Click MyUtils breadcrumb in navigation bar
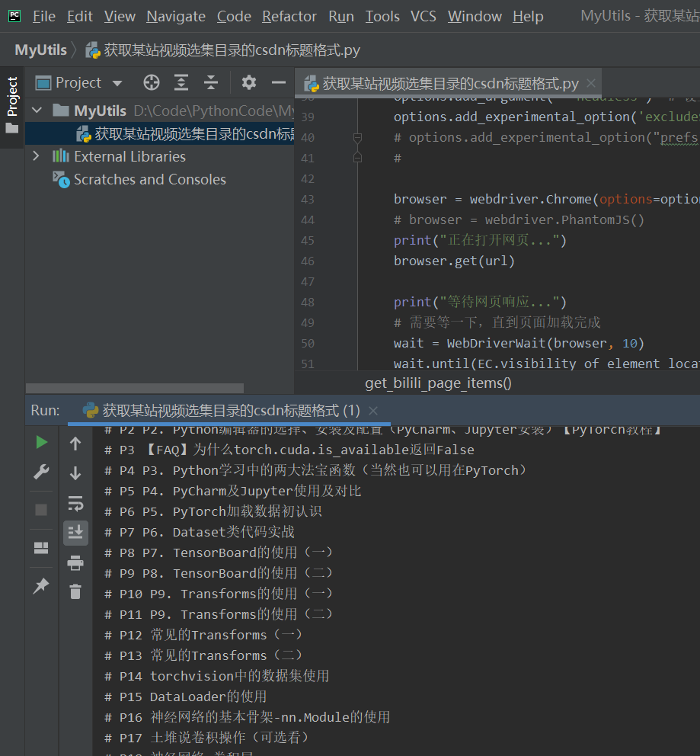The height and width of the screenshot is (756, 700). [40, 50]
